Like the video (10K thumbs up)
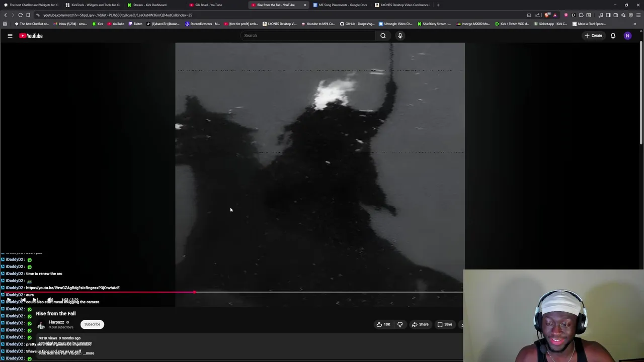 (x=383, y=324)
